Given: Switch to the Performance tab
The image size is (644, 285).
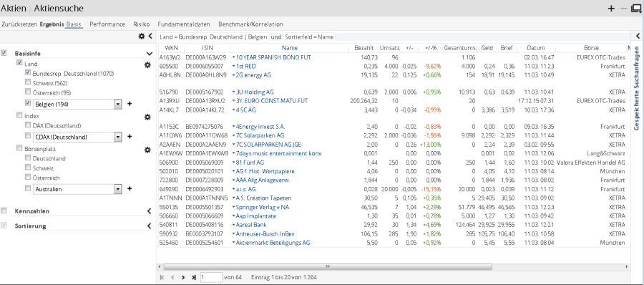Looking at the screenshot, I should (x=107, y=24).
